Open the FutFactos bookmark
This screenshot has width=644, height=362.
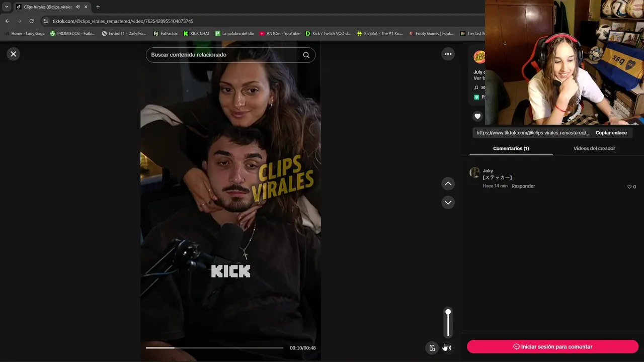166,34
